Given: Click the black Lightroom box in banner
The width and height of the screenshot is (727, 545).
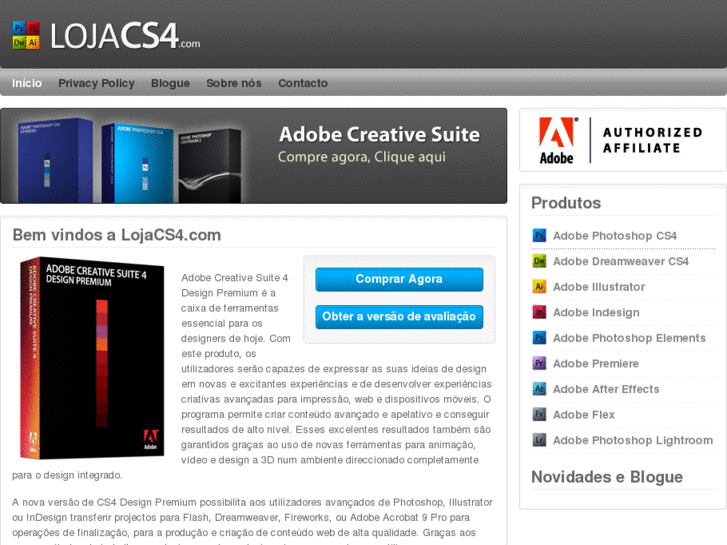Looking at the screenshot, I should [210, 166].
